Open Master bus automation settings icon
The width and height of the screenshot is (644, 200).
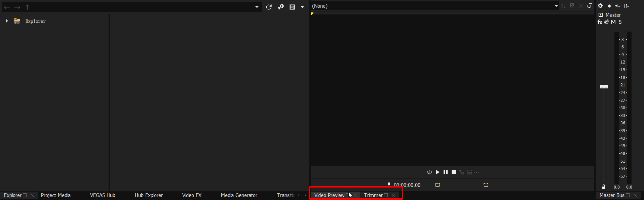(x=607, y=22)
